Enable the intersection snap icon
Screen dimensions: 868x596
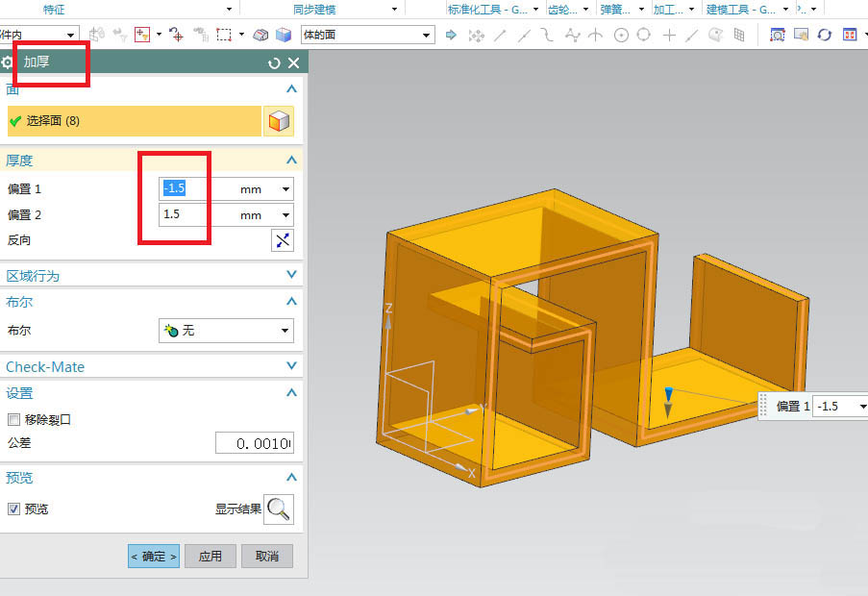(596, 36)
